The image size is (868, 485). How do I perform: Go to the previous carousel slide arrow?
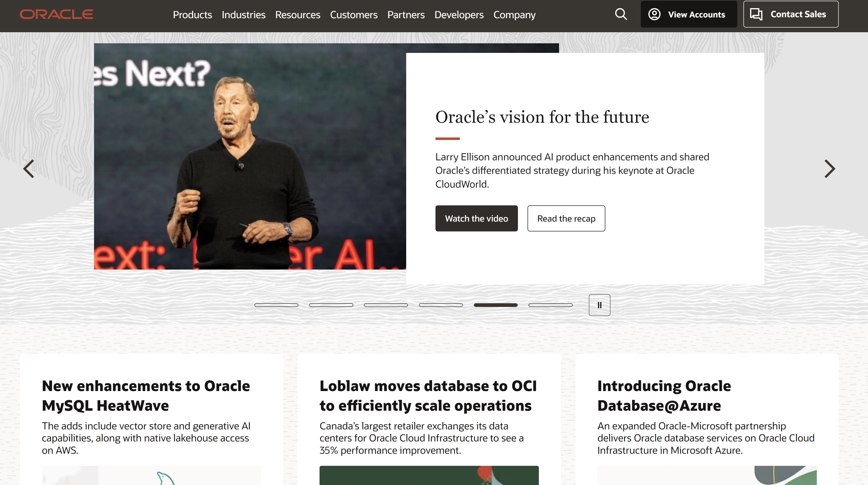[29, 169]
